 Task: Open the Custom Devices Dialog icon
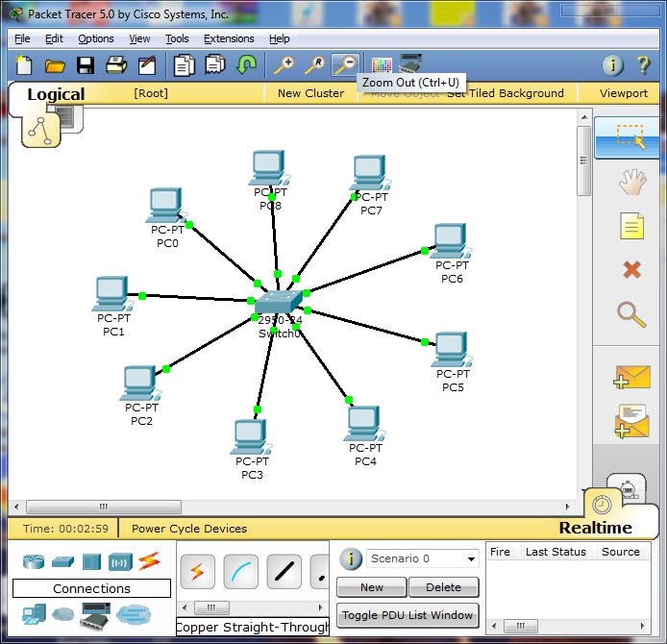[x=410, y=63]
